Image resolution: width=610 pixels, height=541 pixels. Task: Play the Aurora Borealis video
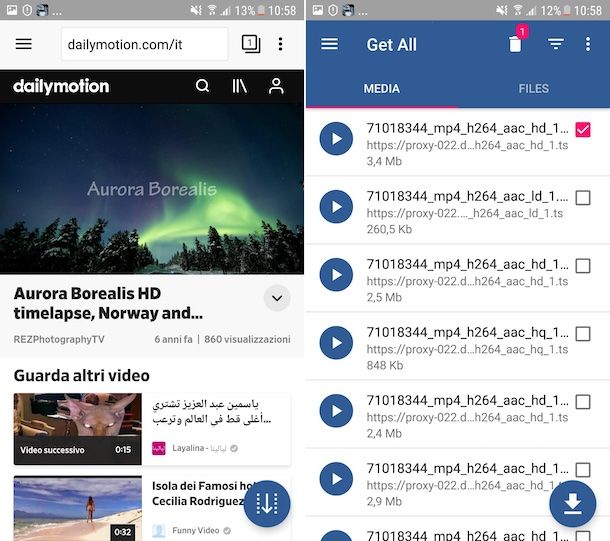click(x=152, y=189)
